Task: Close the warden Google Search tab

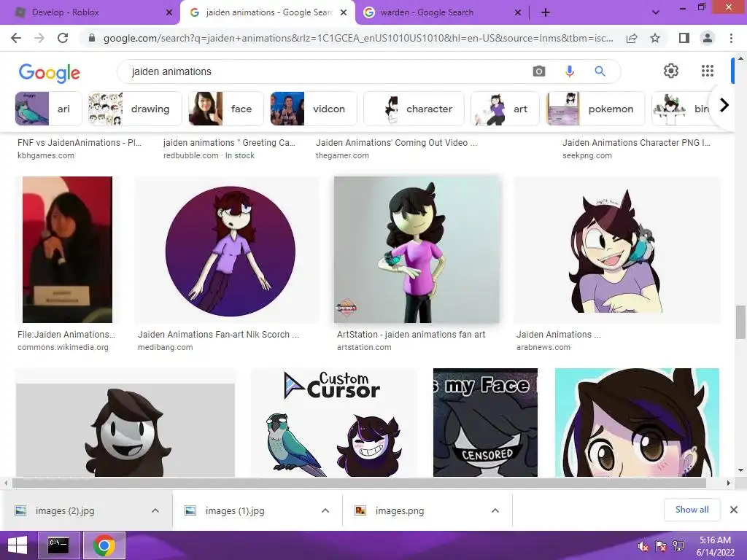Action: tap(518, 12)
